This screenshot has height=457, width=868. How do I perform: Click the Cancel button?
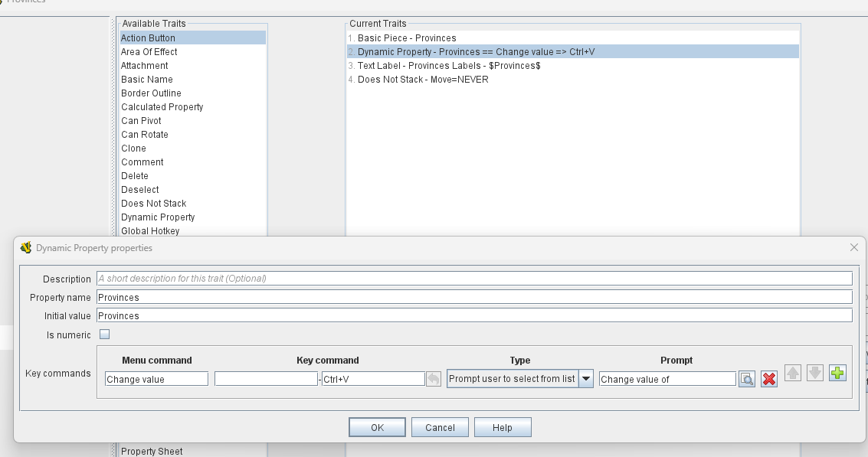tap(440, 428)
